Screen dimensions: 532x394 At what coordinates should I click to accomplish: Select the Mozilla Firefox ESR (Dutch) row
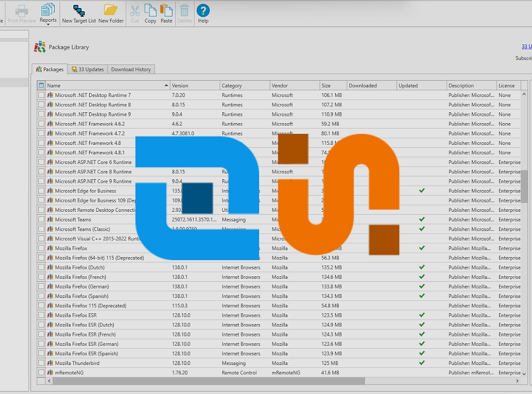coord(278,325)
